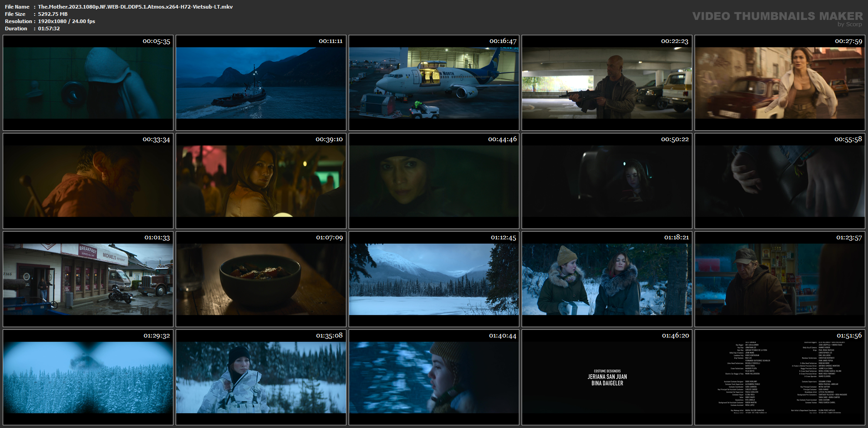
Task: Open the airplane at hangar thumbnail
Action: [x=434, y=83]
